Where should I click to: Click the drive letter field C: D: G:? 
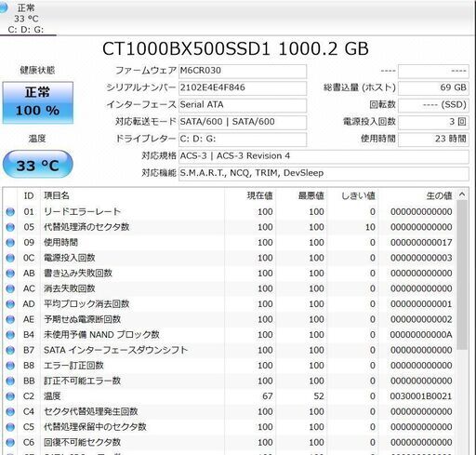243,140
